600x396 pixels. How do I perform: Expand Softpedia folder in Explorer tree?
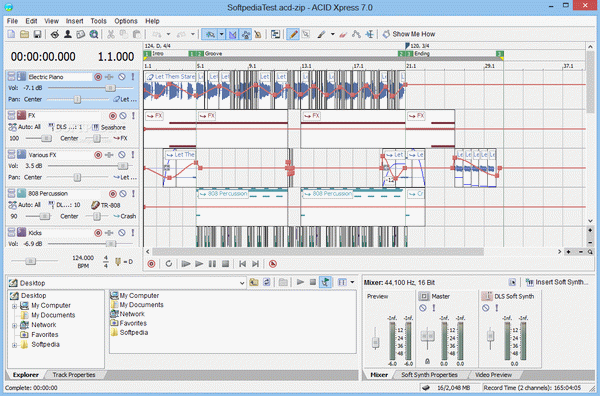coord(15,345)
